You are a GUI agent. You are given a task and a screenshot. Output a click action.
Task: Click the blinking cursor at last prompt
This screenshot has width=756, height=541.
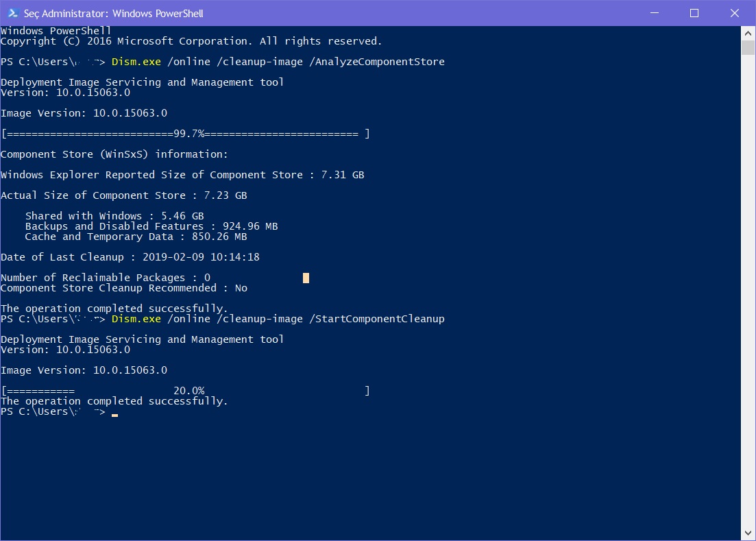click(114, 414)
